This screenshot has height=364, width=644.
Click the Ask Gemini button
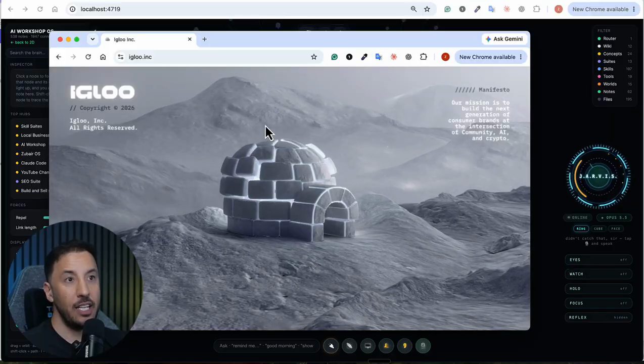[503, 39]
